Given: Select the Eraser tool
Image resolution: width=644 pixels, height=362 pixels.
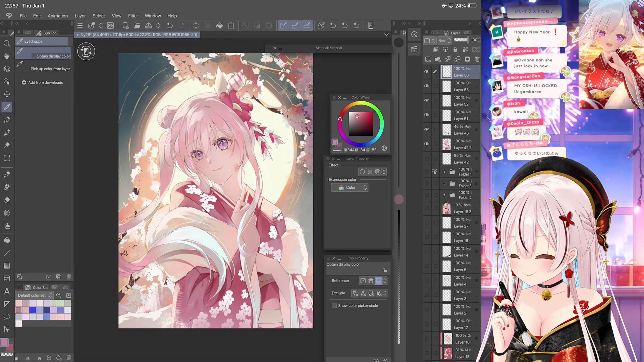Looking at the screenshot, I should click(x=7, y=200).
